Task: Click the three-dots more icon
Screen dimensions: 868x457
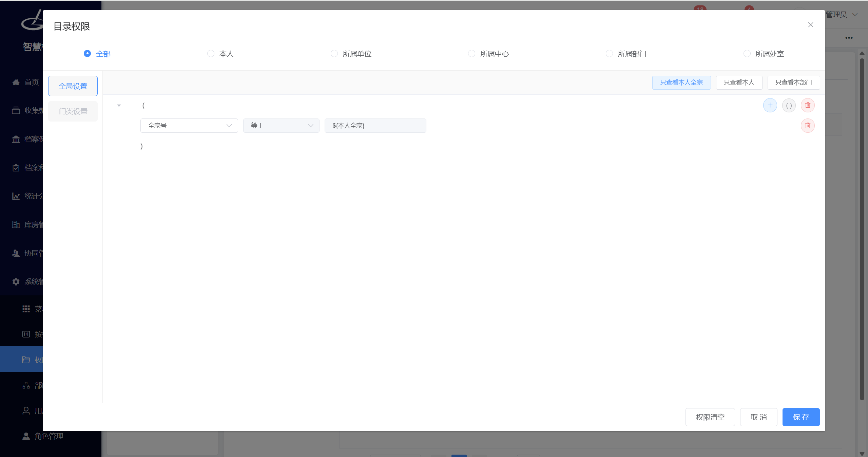Action: tap(849, 38)
